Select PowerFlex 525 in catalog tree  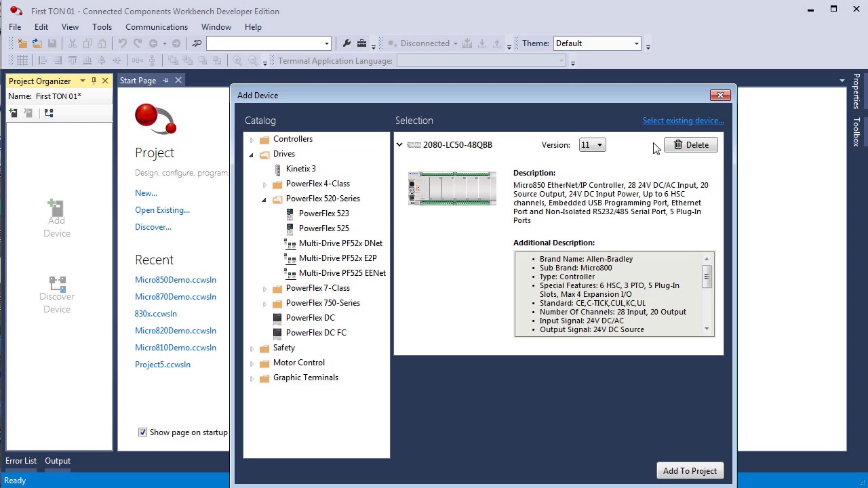(323, 228)
